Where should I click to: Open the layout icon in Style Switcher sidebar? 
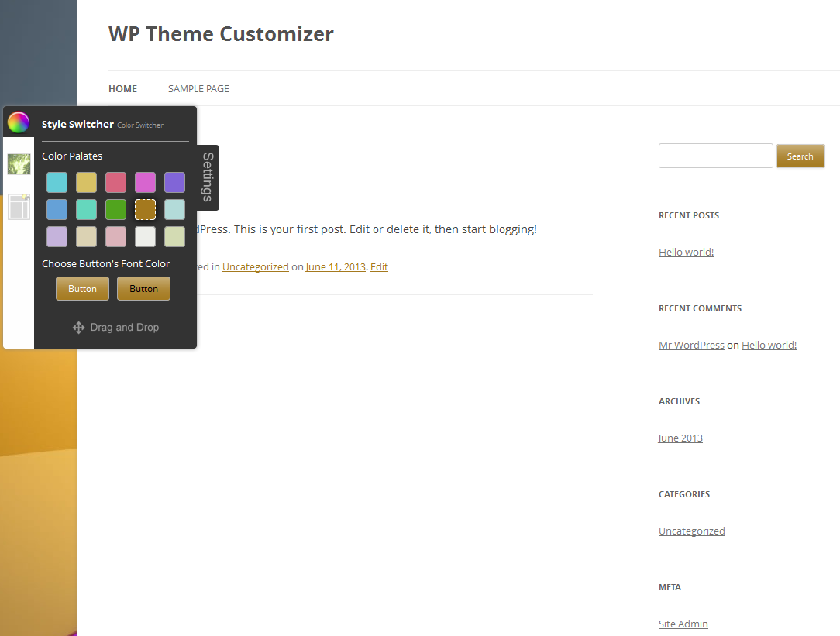19,207
